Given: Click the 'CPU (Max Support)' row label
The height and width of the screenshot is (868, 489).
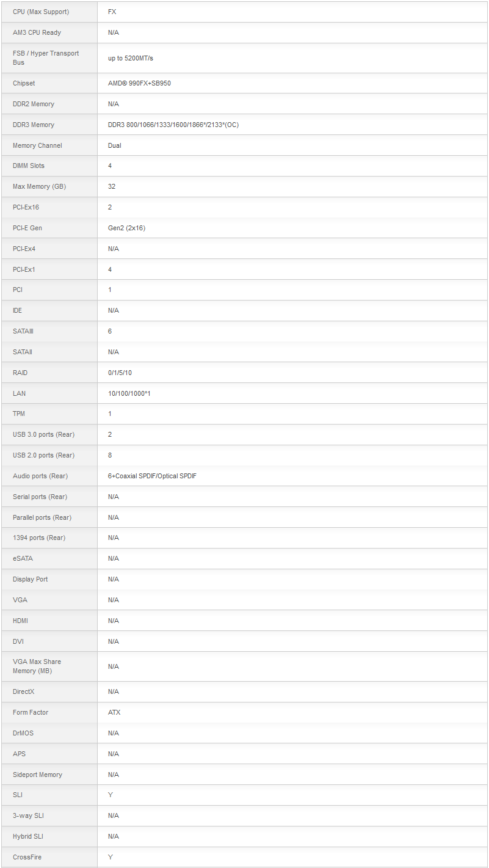Looking at the screenshot, I should coord(41,12).
